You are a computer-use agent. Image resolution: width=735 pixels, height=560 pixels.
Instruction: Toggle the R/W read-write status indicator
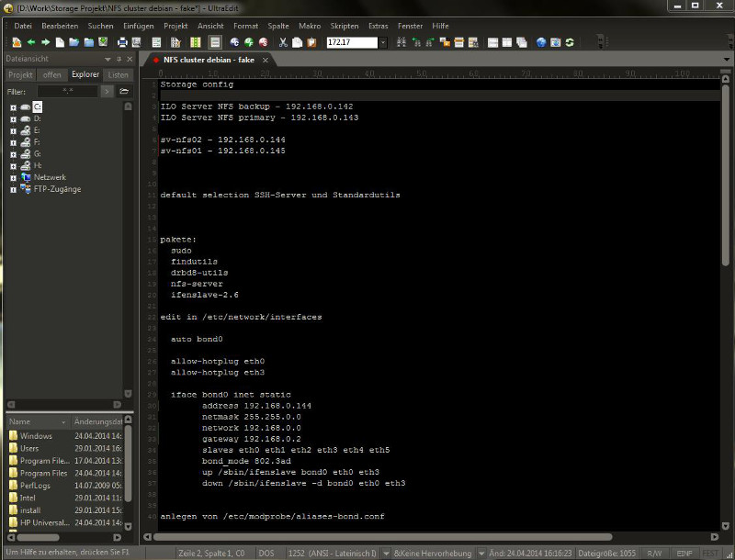(654, 554)
